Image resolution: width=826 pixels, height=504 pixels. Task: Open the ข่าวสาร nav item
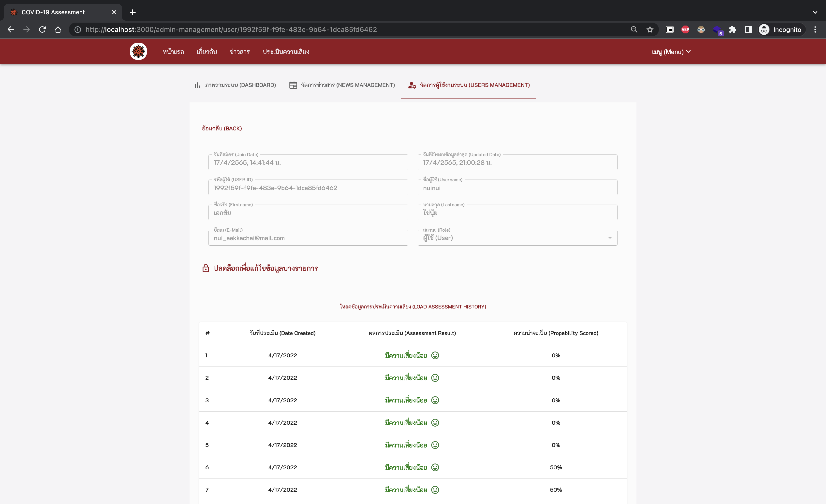[x=240, y=52]
